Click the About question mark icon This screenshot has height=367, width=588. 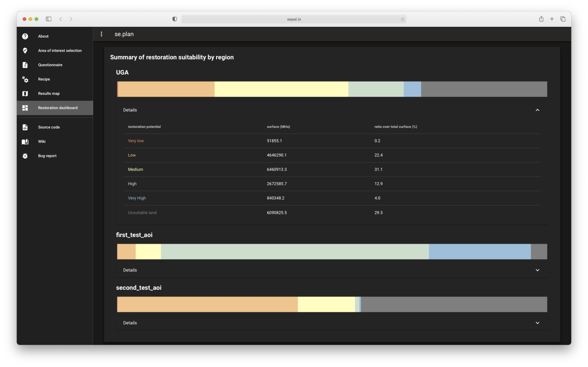(x=25, y=36)
